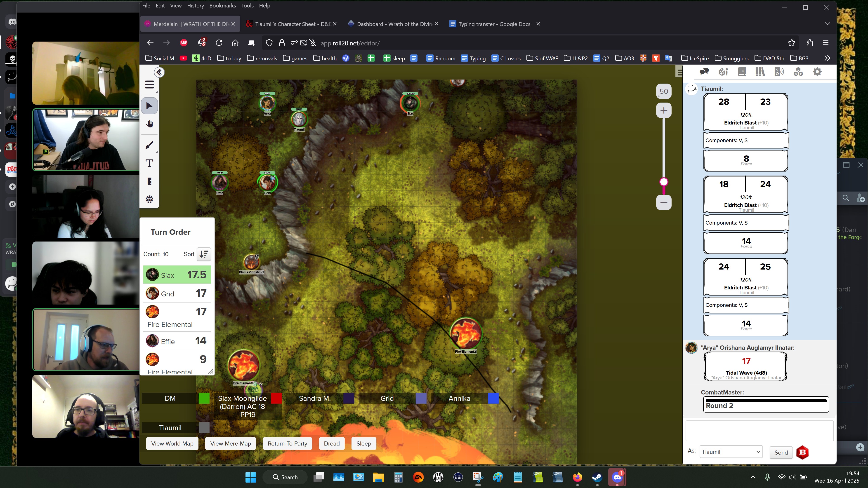The image size is (868, 488).
Task: Select the pan hand tool
Action: click(150, 124)
